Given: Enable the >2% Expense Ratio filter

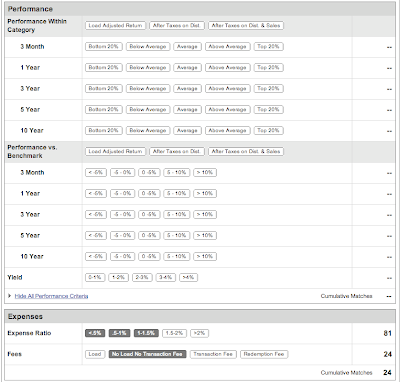Looking at the screenshot, I should point(200,333).
